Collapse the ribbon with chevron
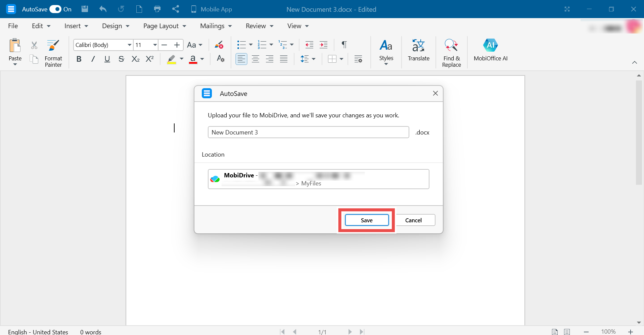Viewport: 644px width, 335px height. (634, 62)
